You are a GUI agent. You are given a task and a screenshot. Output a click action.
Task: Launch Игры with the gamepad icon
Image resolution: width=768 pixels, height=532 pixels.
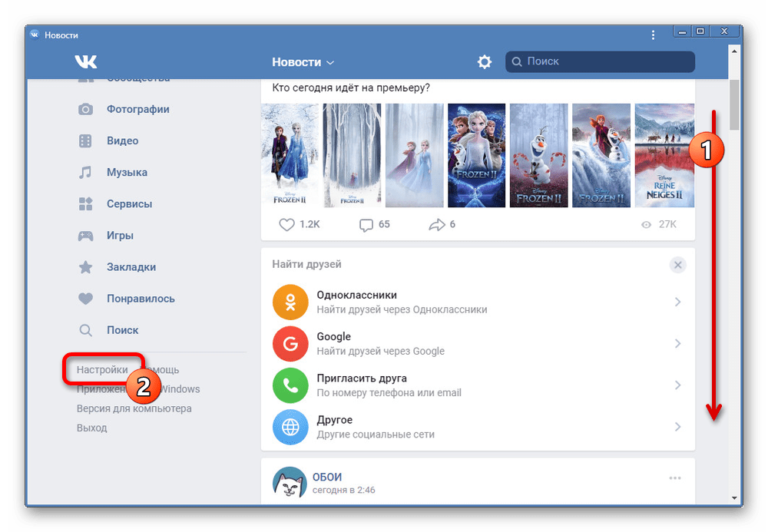[x=85, y=236]
